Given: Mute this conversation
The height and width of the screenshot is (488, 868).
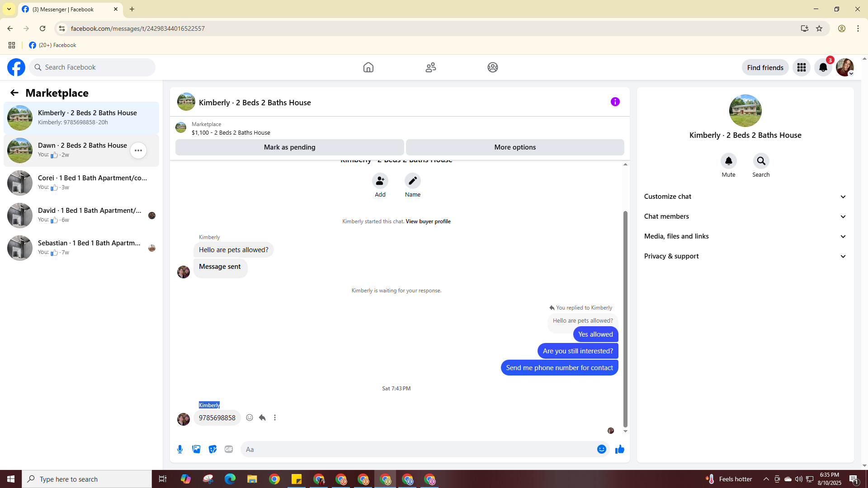Looking at the screenshot, I should point(728,161).
